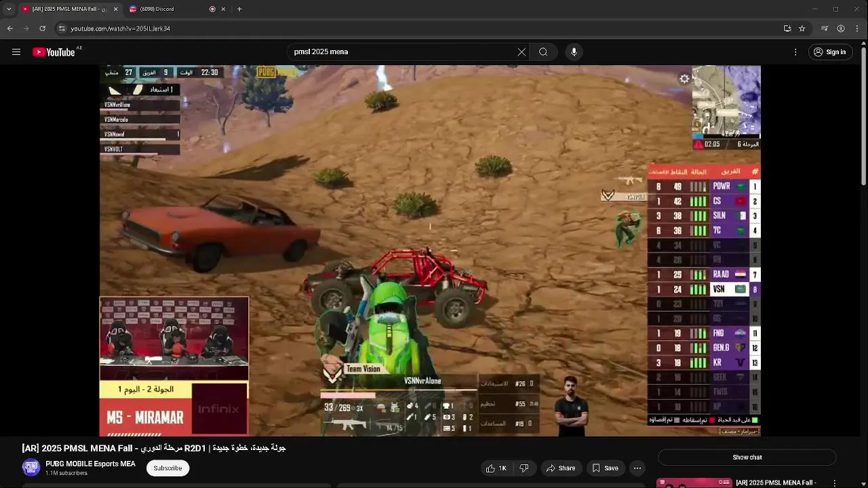Open the PUBG MOBILE Esports MEA channel name
Screen dimensions: 868x488
[90, 464]
